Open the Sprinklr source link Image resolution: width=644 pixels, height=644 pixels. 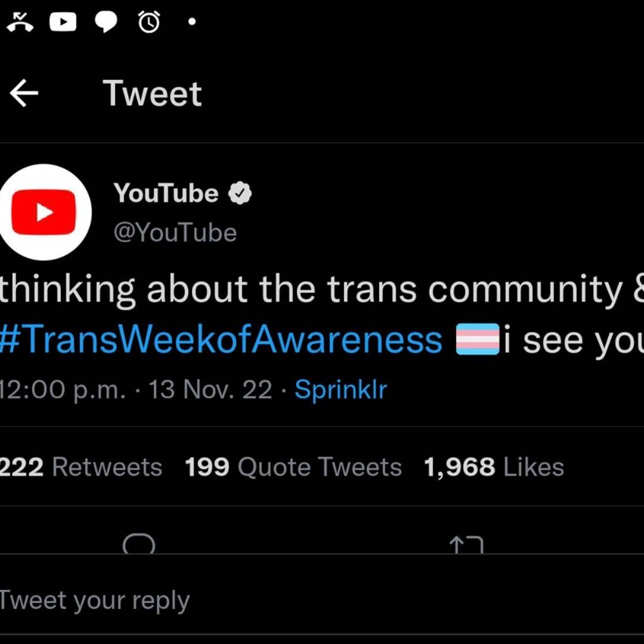pyautogui.click(x=341, y=389)
